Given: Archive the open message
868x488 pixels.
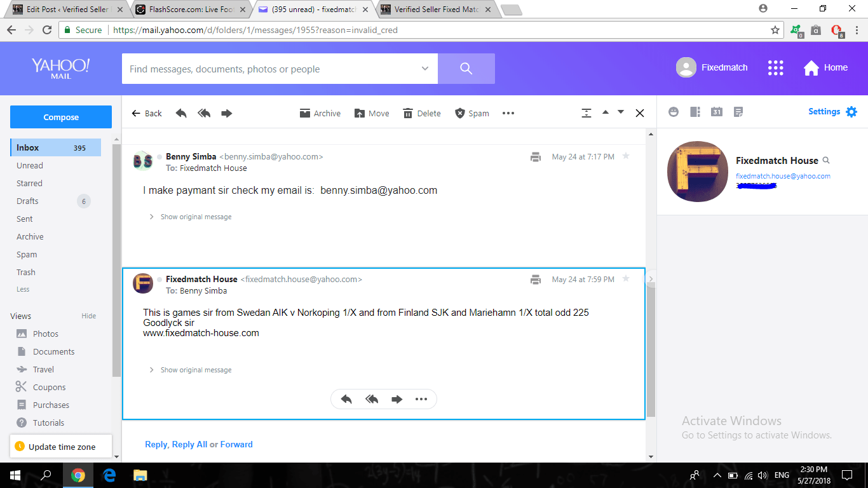Looking at the screenshot, I should pyautogui.click(x=320, y=113).
